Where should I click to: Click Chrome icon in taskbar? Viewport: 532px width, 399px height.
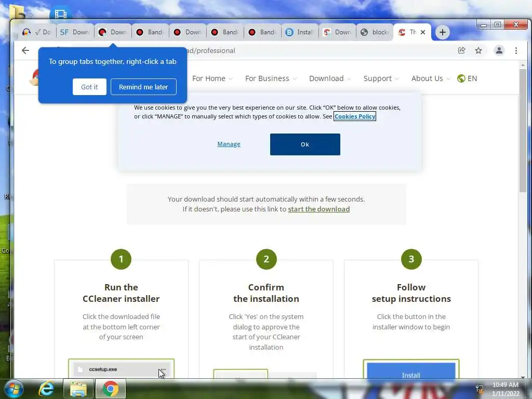111,389
